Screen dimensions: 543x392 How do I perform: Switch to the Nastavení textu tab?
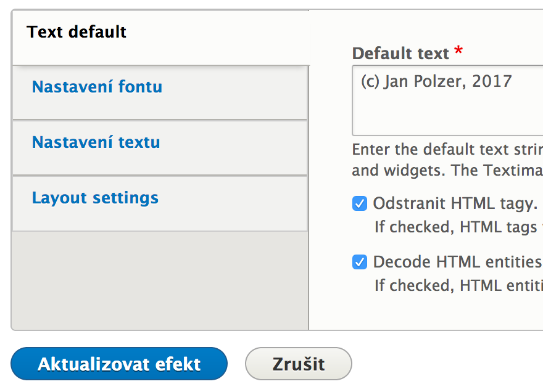pyautogui.click(x=96, y=142)
